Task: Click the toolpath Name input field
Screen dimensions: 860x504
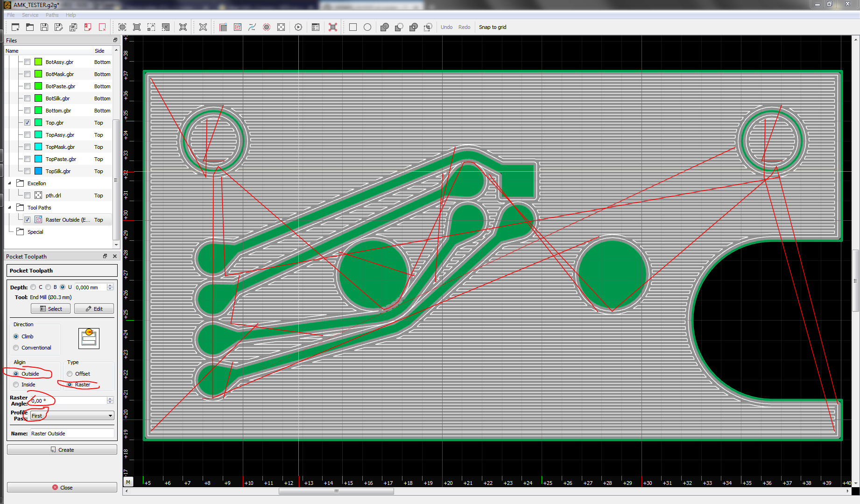Action: click(72, 434)
